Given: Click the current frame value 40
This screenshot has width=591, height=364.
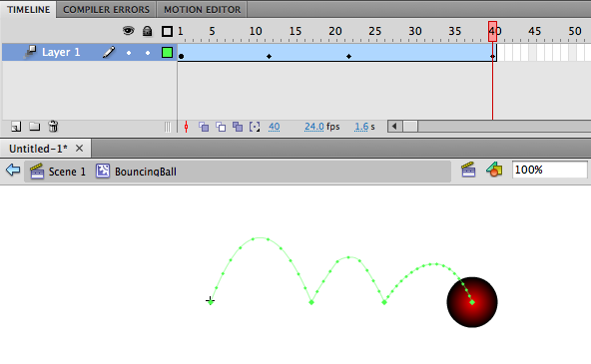Looking at the screenshot, I should [x=274, y=127].
